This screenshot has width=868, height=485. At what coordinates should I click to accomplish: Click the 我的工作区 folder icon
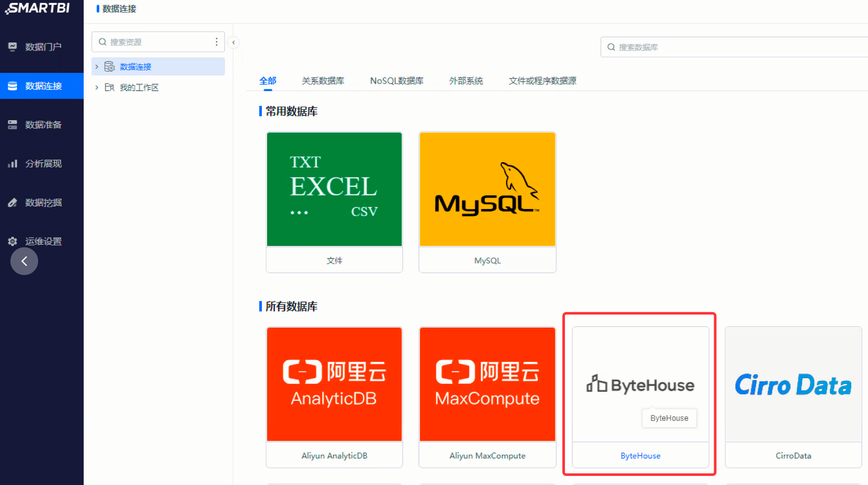click(109, 87)
